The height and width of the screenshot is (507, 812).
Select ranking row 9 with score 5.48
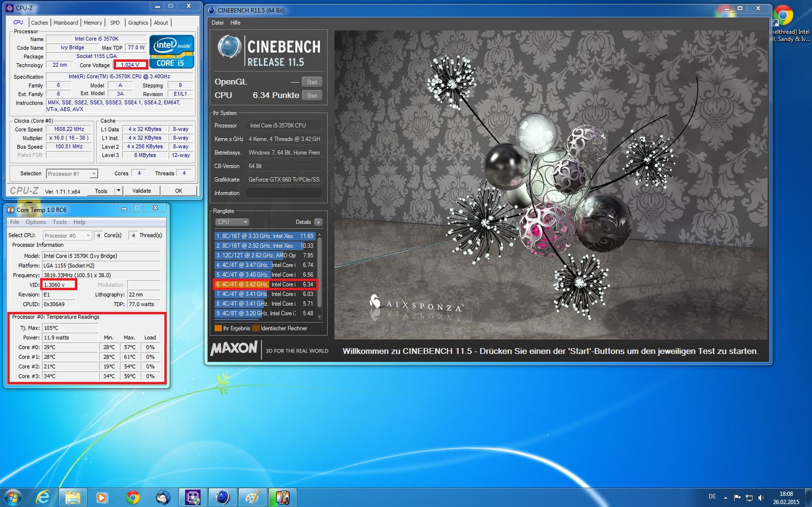coord(265,314)
